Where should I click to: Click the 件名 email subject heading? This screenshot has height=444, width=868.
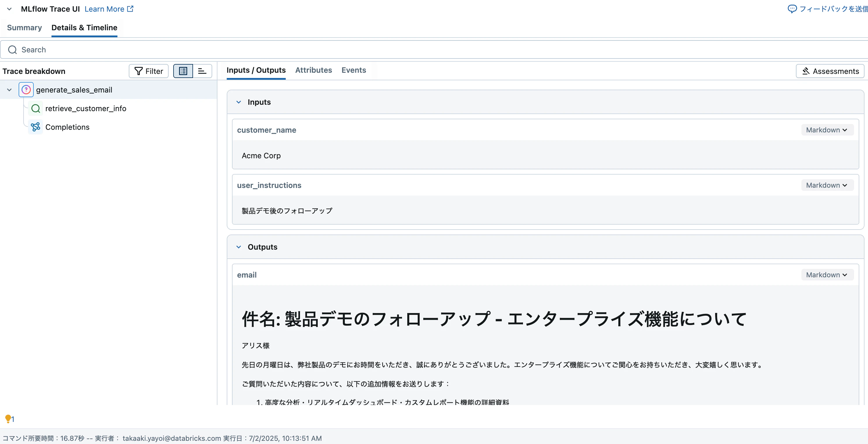coord(494,319)
